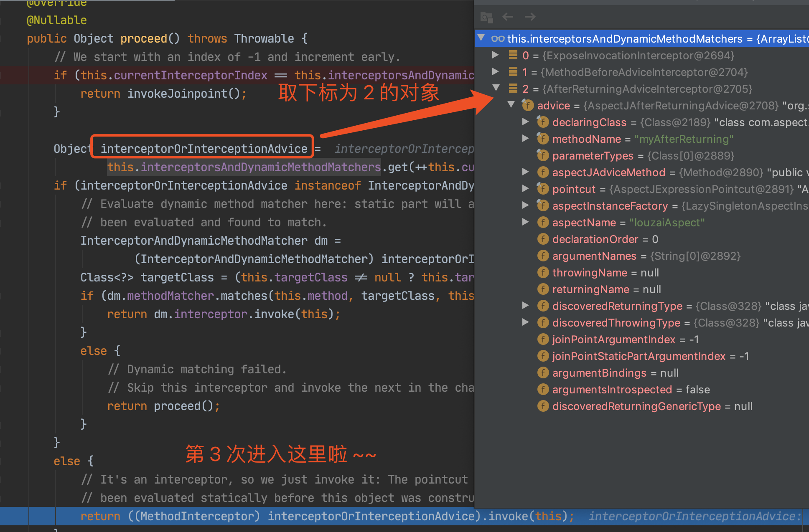Viewport: 809px width, 532px height.
Task: Click proceed method name in declaration
Action: pos(144,39)
